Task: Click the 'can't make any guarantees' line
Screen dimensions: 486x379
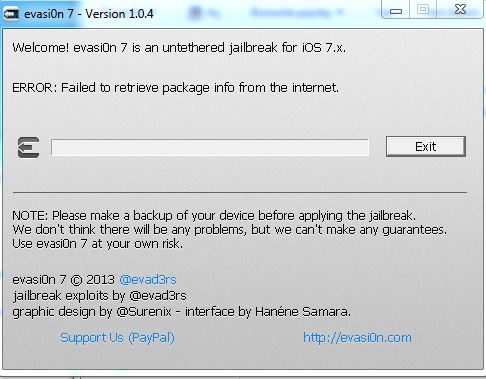Action: 229,230
